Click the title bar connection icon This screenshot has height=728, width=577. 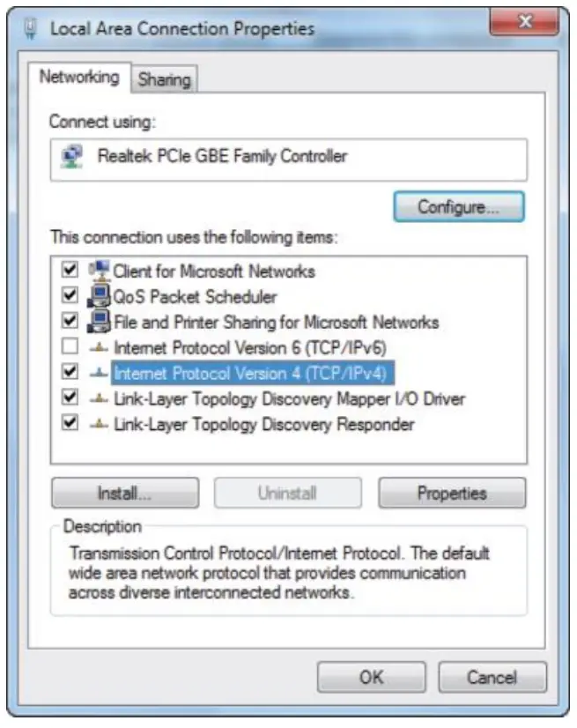pyautogui.click(x=31, y=28)
